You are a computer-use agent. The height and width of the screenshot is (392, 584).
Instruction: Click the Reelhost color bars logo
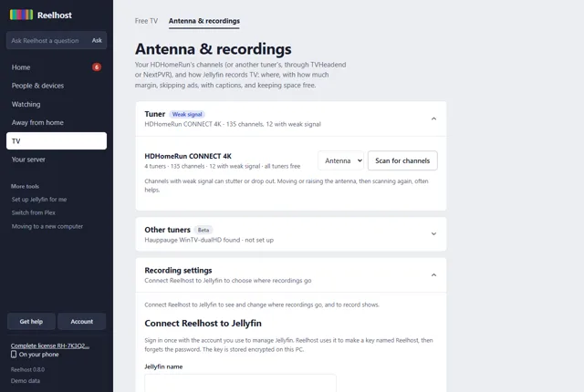[21, 15]
